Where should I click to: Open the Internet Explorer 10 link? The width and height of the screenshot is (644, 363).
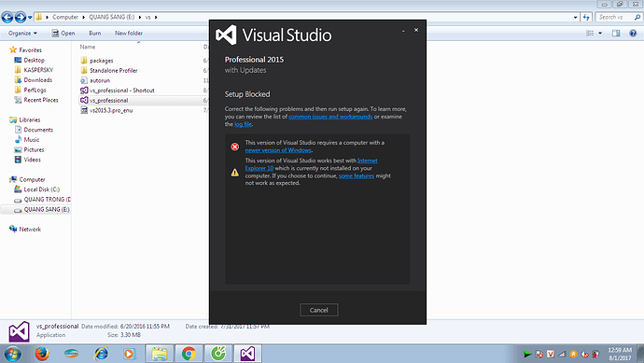pyautogui.click(x=311, y=164)
